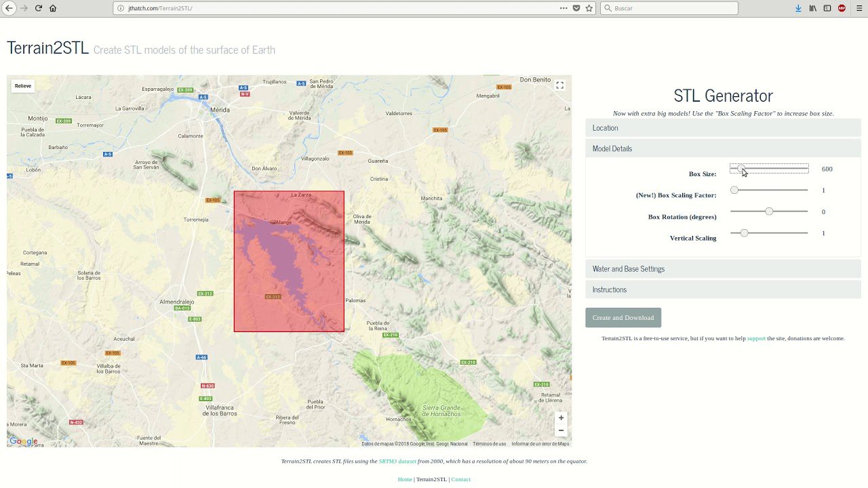This screenshot has width=868, height=488.
Task: Click the Vertical Scaling slider handle
Action: click(x=744, y=233)
